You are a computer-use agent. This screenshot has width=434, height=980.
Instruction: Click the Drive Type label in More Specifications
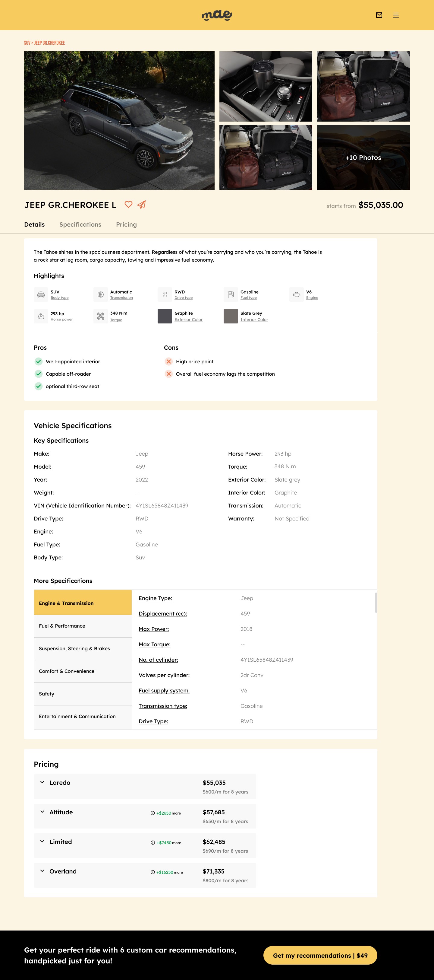click(153, 722)
